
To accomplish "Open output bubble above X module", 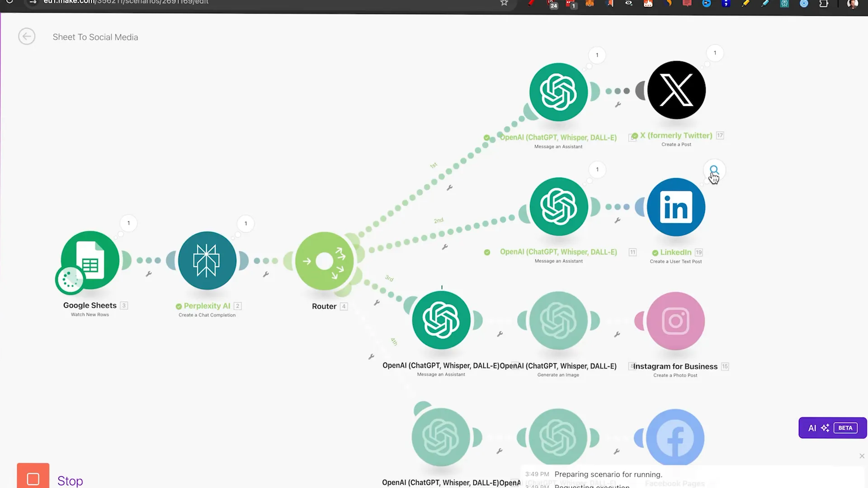I will coord(715,53).
